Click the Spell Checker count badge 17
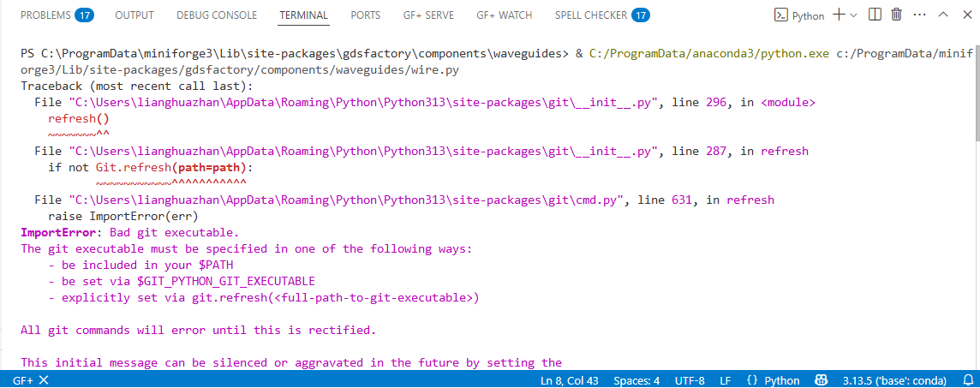This screenshot has width=980, height=388. (640, 15)
